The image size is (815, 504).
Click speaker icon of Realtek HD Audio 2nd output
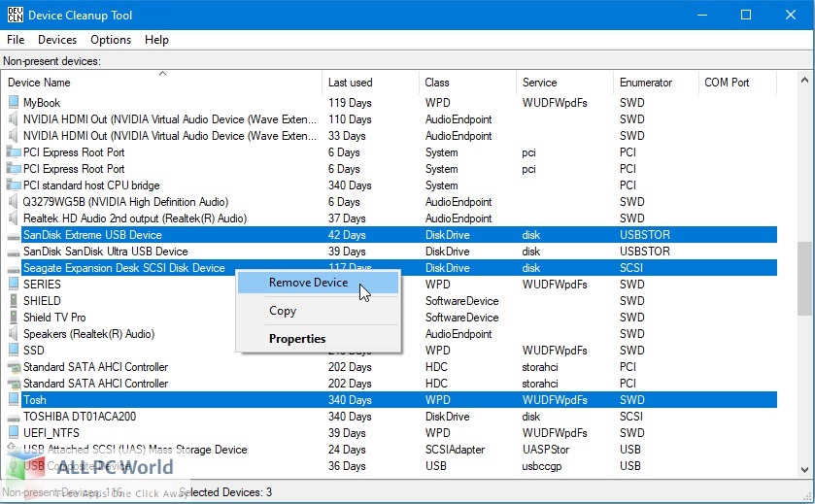click(14, 218)
